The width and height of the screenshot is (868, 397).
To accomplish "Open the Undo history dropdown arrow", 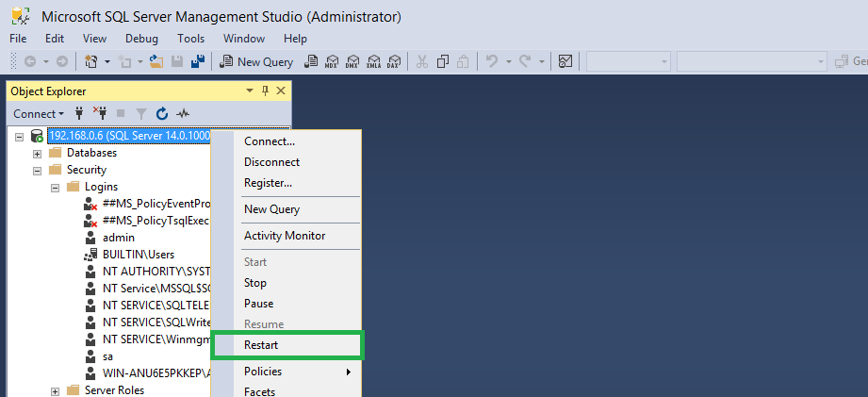I will 508,62.
